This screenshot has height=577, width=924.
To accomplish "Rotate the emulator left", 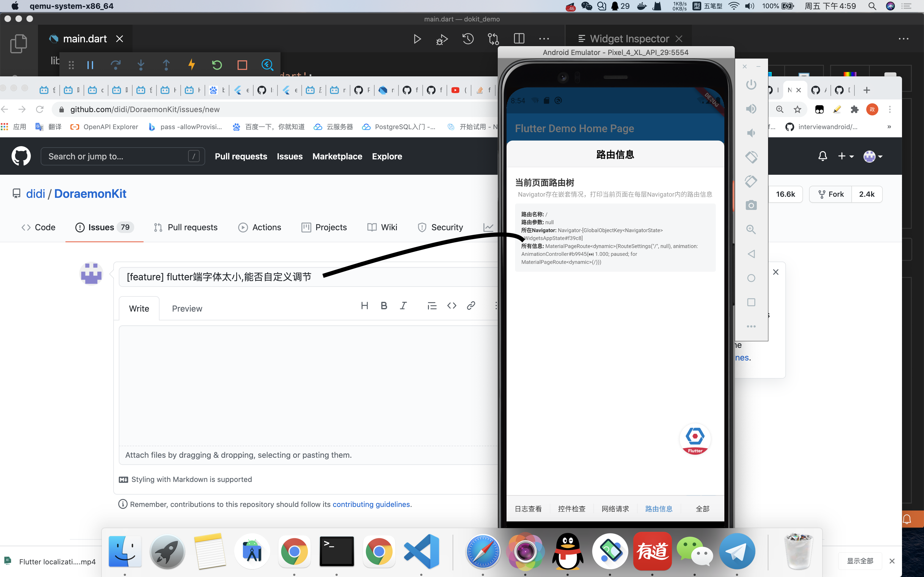I will point(751,157).
